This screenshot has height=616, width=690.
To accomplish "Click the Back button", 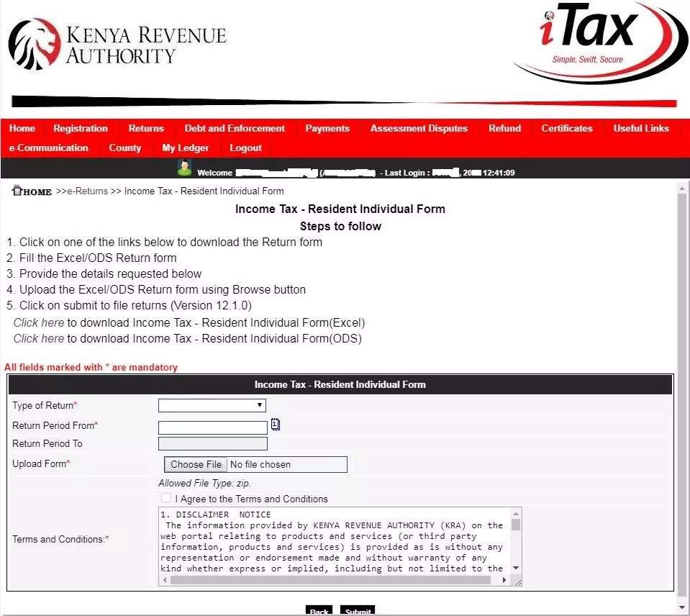I will [x=319, y=610].
